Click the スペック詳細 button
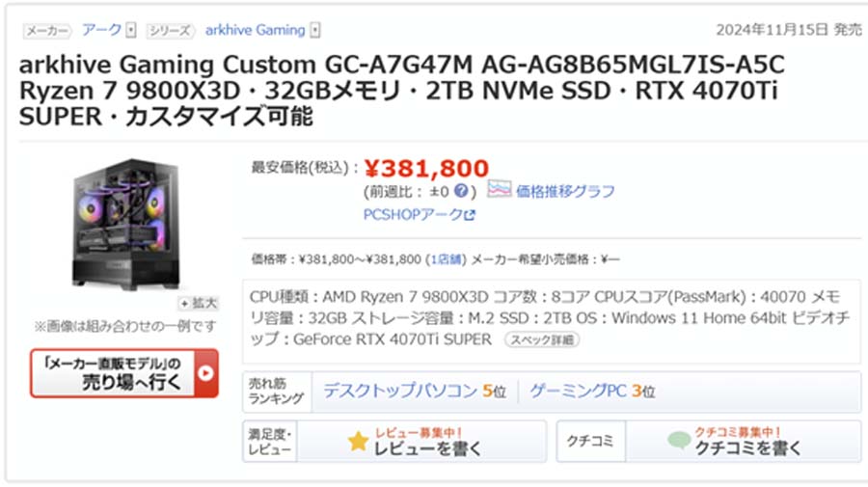Viewport: 868px width, 487px height. click(x=542, y=339)
